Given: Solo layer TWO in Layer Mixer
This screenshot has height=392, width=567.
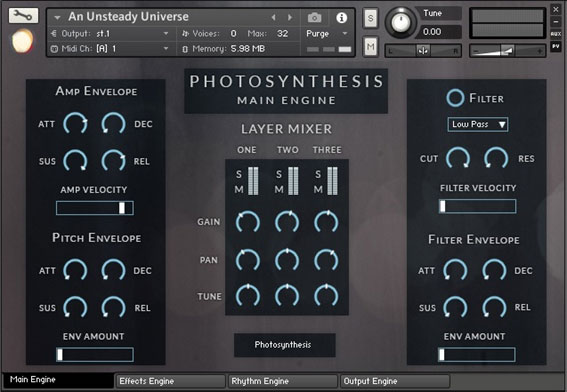Looking at the screenshot, I should 279,175.
